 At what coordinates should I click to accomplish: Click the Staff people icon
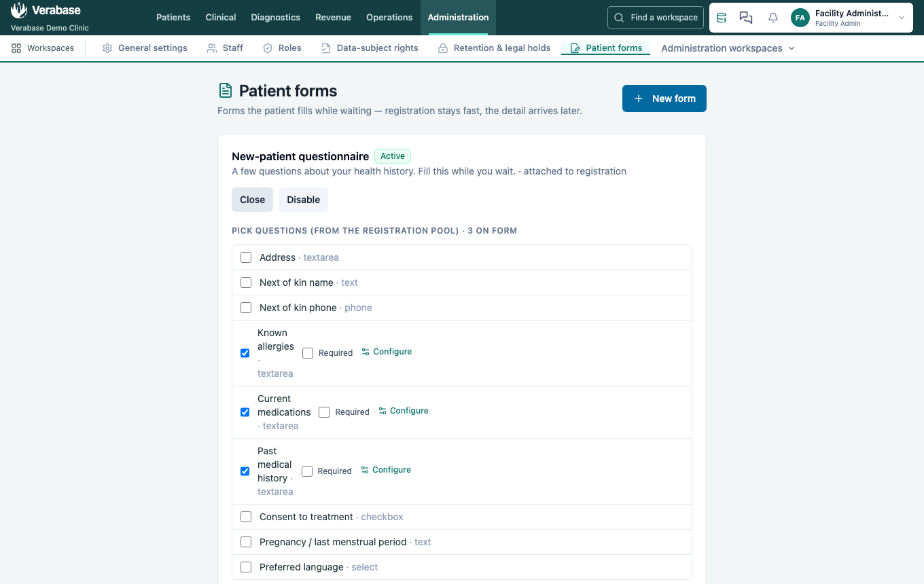coord(211,48)
